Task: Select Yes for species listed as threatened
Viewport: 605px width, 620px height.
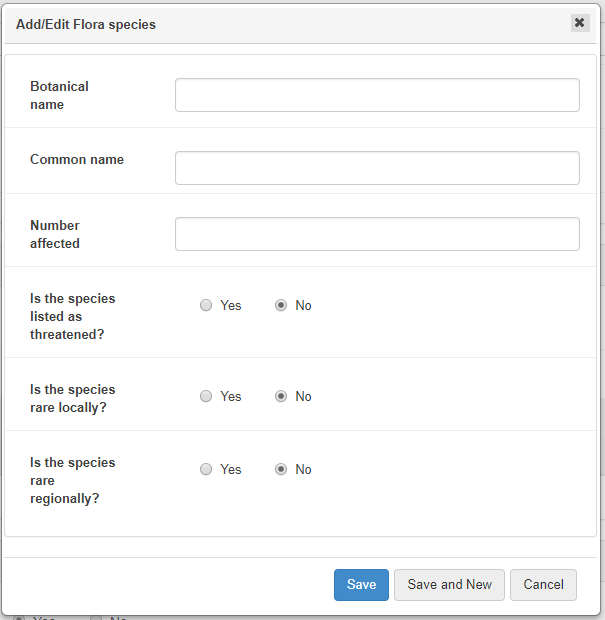Action: click(x=206, y=306)
